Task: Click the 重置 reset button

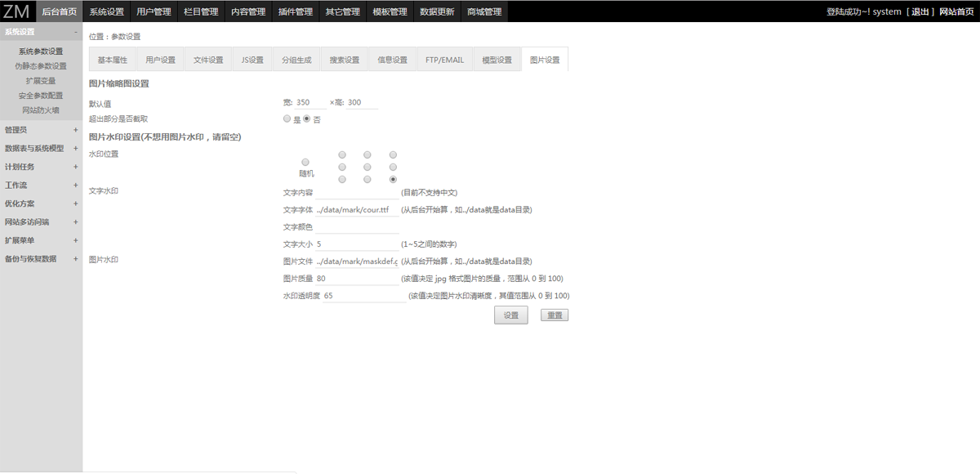Action: [555, 315]
